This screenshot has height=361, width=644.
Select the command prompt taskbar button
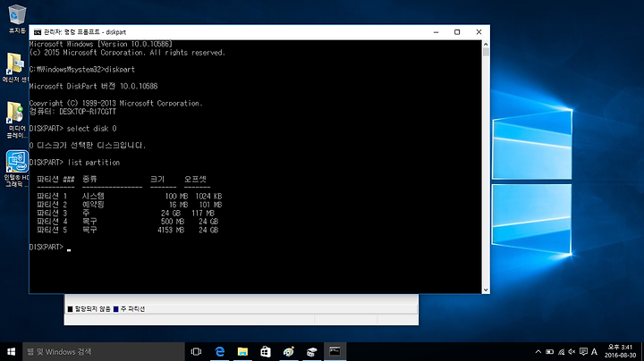(335, 351)
